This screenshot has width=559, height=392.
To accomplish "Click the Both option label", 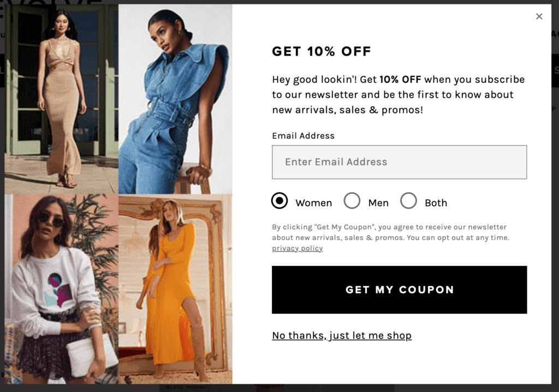I will click(436, 203).
